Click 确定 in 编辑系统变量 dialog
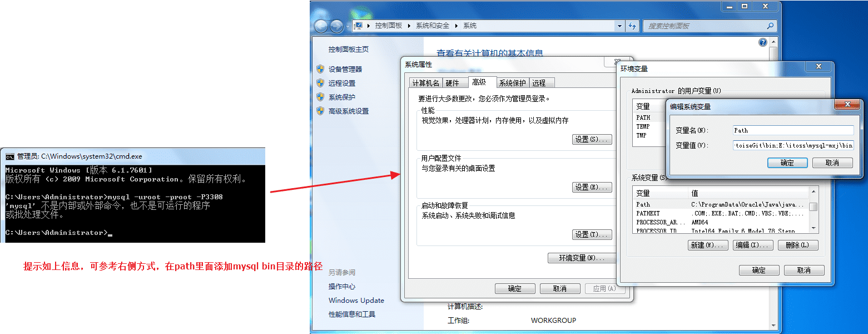 click(x=787, y=163)
